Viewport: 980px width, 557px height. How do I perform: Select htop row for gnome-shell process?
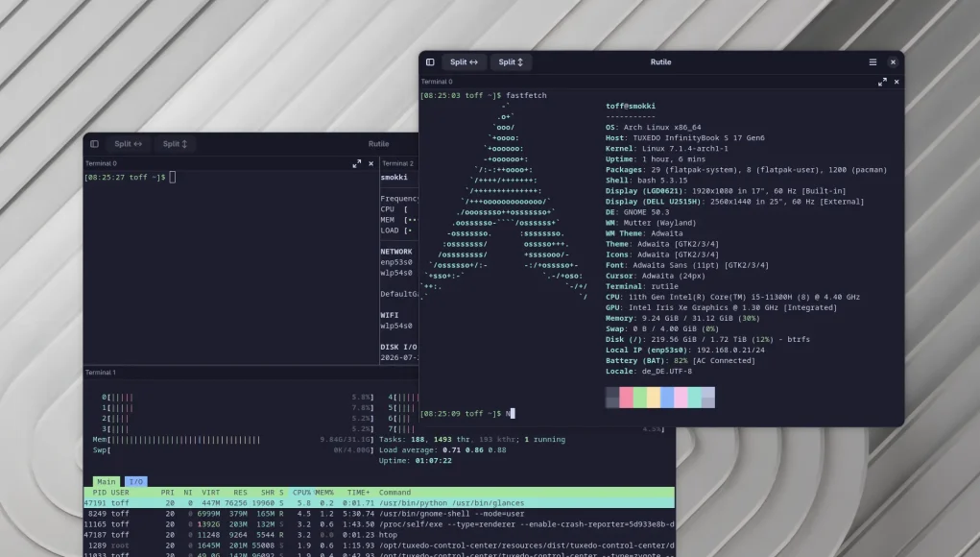(379, 514)
